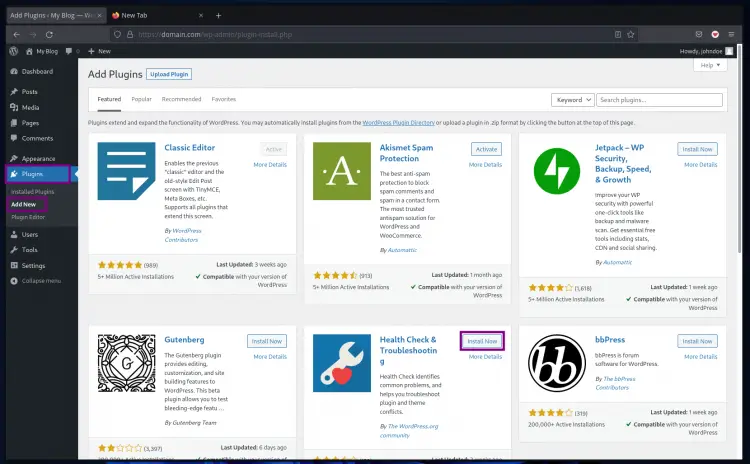Click the Gutenberg ornate G thumbnail

(x=126, y=363)
